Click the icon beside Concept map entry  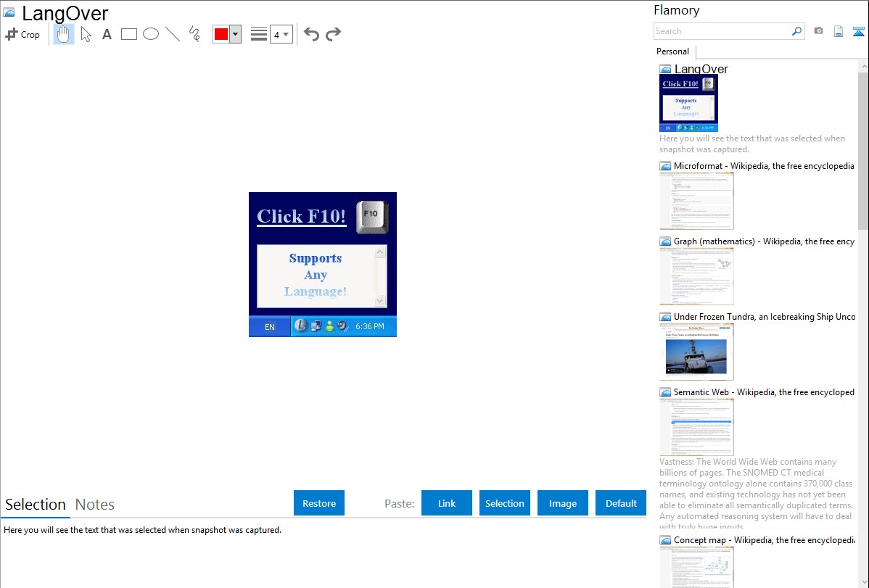coord(665,539)
